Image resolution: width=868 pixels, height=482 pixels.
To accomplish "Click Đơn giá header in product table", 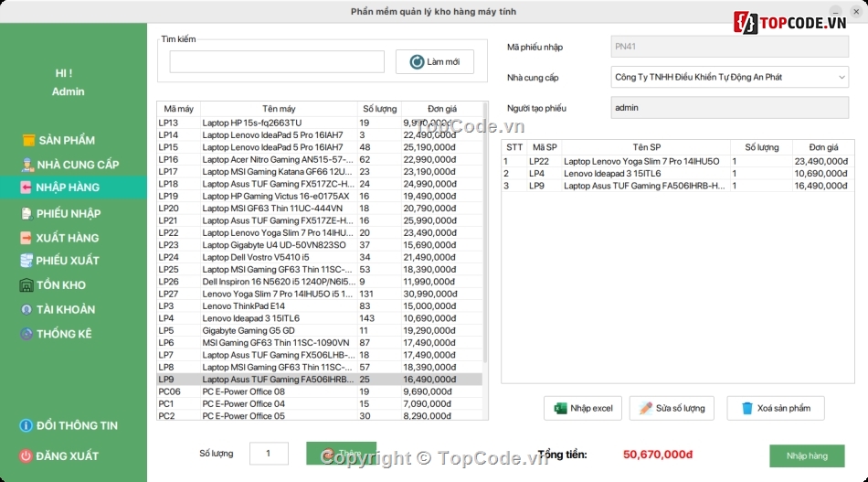I will point(441,109).
